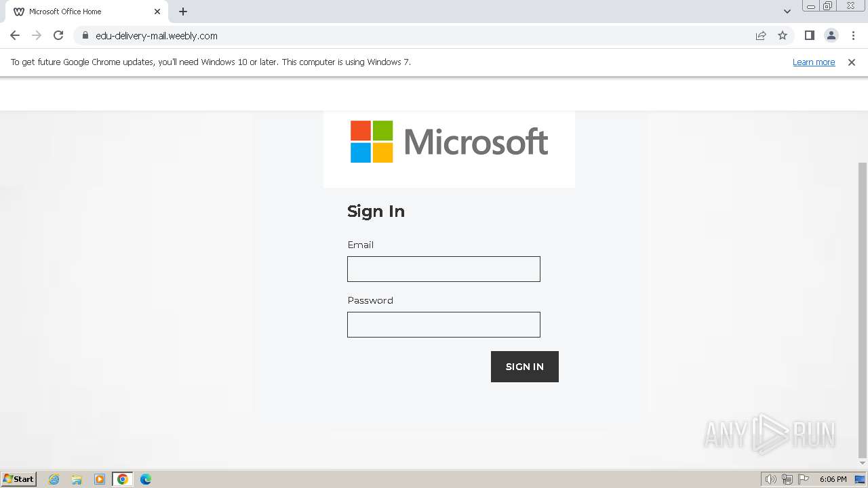Open the Windows Start menu
The width and height of the screenshot is (868, 488).
coord(19,479)
